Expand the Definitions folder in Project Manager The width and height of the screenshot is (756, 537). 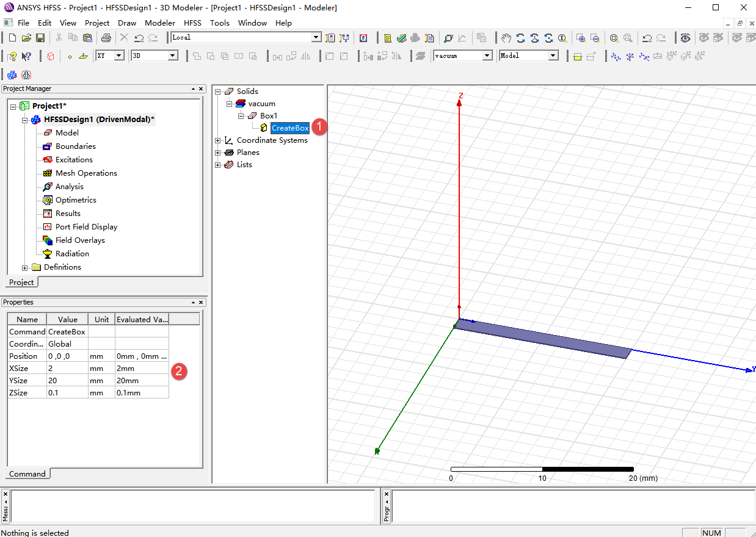pos(25,267)
